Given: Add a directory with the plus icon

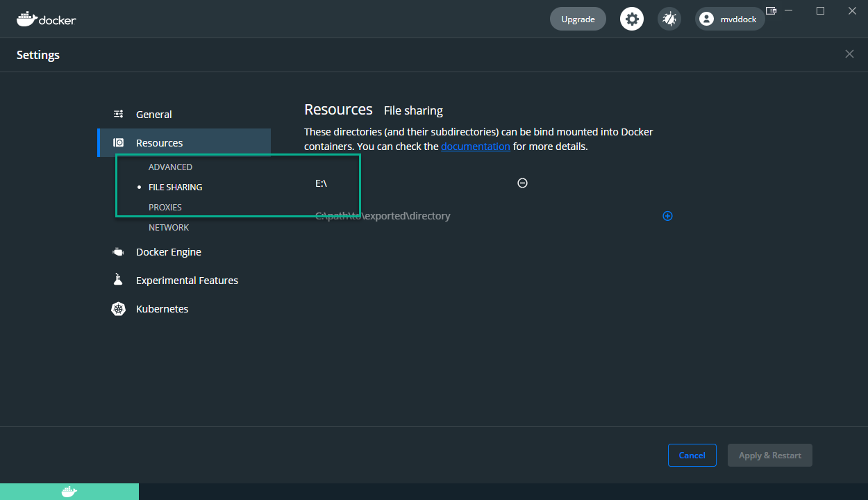Looking at the screenshot, I should click(x=667, y=216).
